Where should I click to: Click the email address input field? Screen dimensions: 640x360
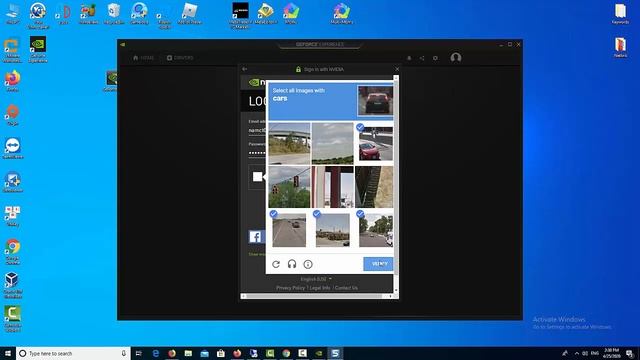tap(257, 130)
